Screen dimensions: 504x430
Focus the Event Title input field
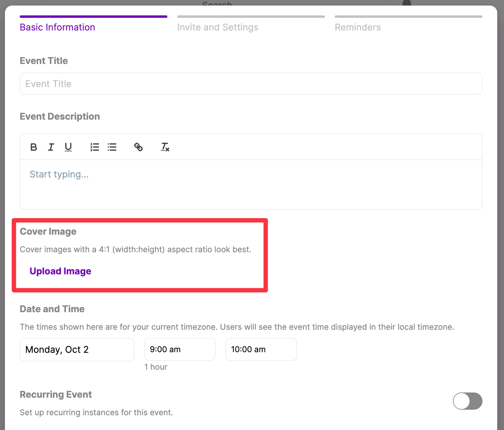tap(251, 84)
